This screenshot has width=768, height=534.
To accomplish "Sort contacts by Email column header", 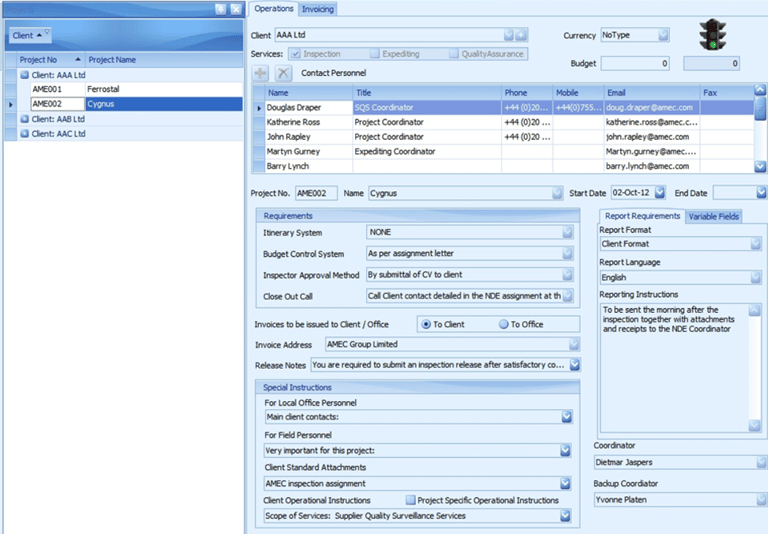I will [652, 93].
